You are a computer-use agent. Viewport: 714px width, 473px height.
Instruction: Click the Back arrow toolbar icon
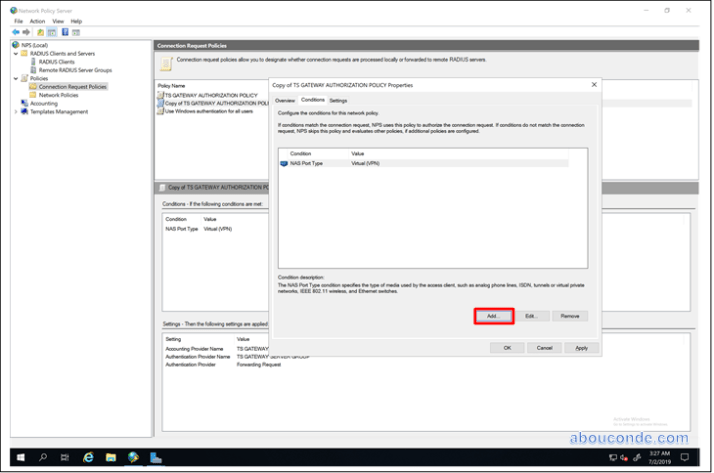(18, 32)
